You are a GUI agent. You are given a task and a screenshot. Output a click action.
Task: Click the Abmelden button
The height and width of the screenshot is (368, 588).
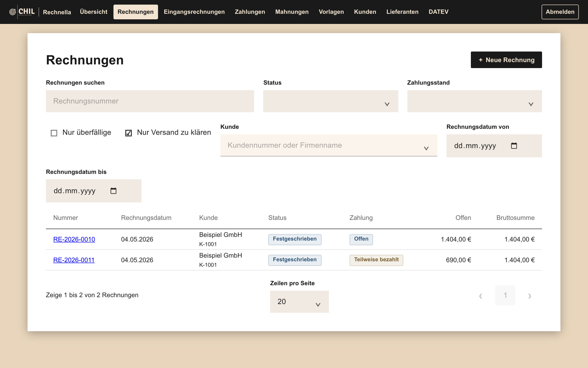click(x=560, y=12)
